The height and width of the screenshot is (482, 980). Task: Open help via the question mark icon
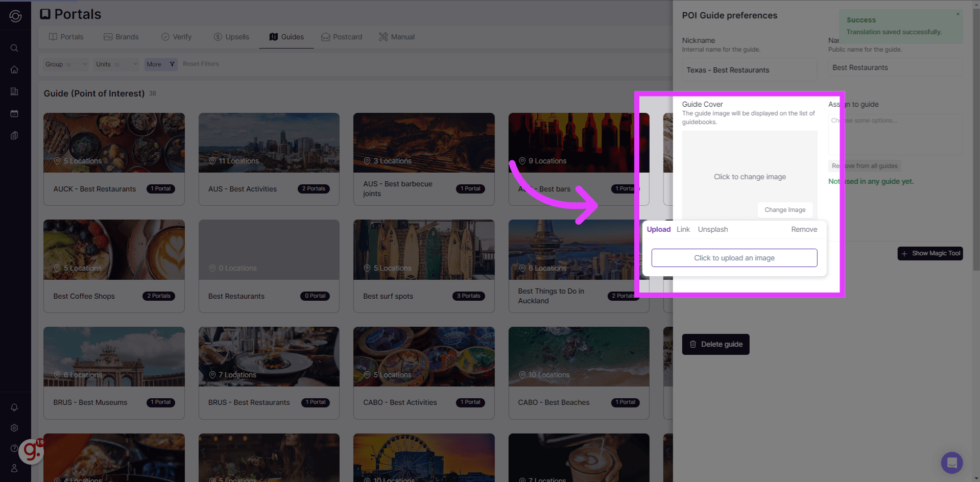14,448
